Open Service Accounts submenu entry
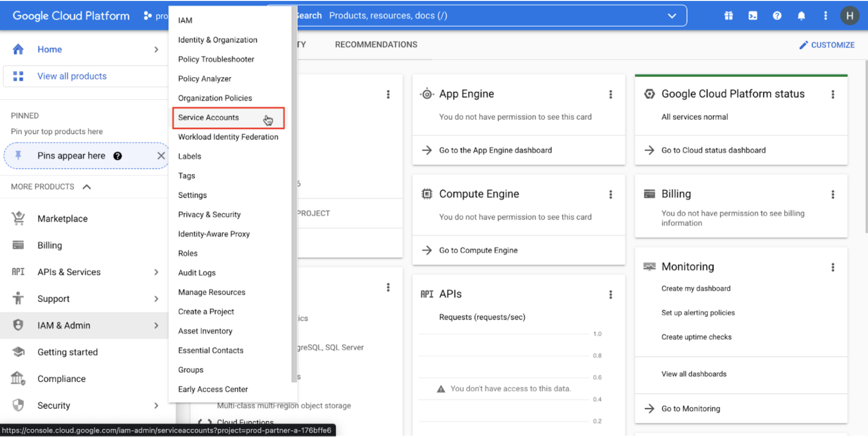 (228, 118)
